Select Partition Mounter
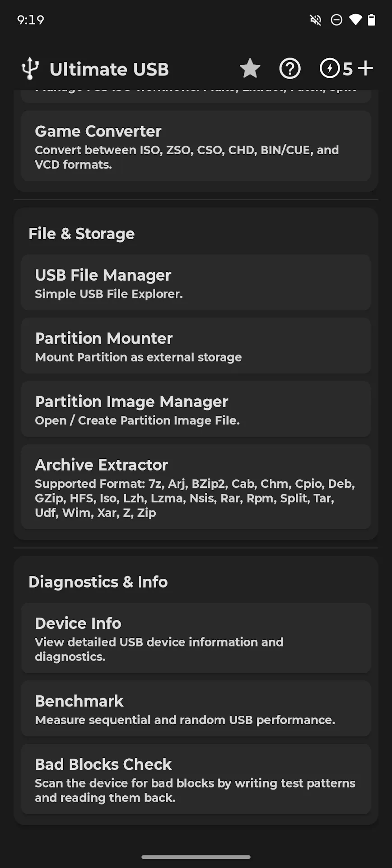The width and height of the screenshot is (392, 868). [x=196, y=346]
